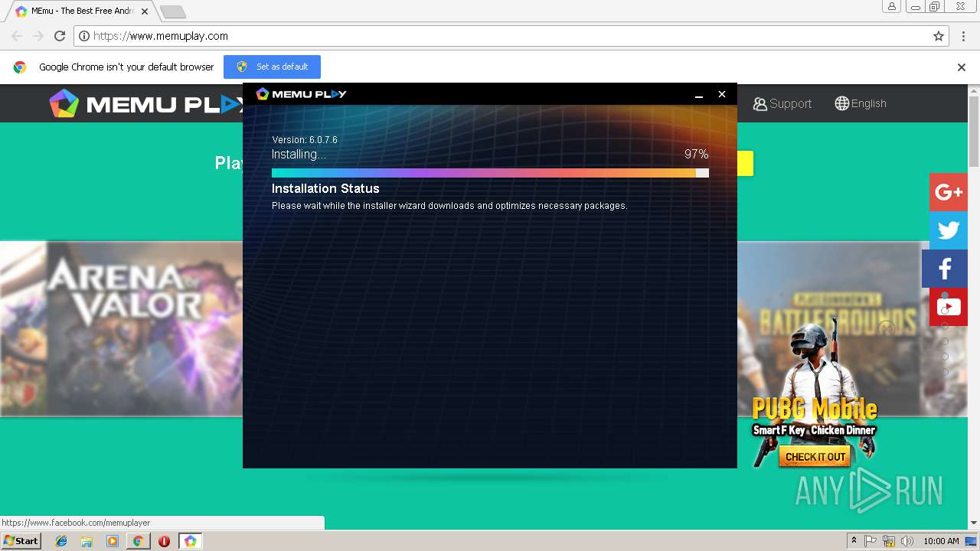The image size is (980, 551).
Task: Click the Chrome forward arrow
Action: pos(38,36)
